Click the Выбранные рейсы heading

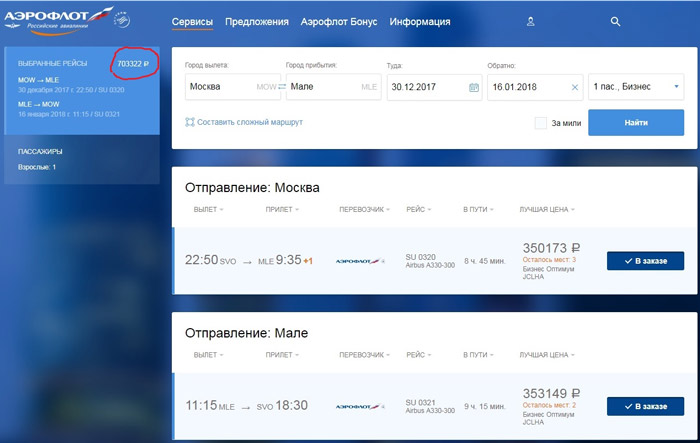53,63
